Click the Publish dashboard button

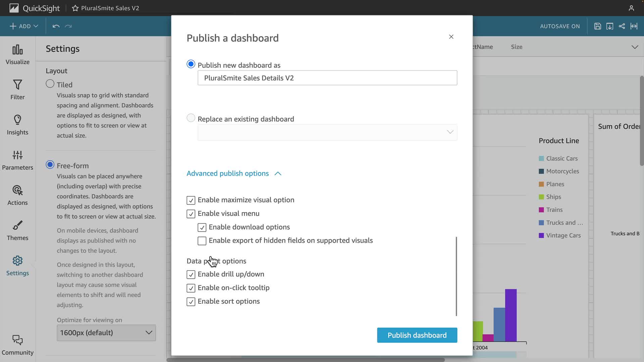pyautogui.click(x=417, y=335)
